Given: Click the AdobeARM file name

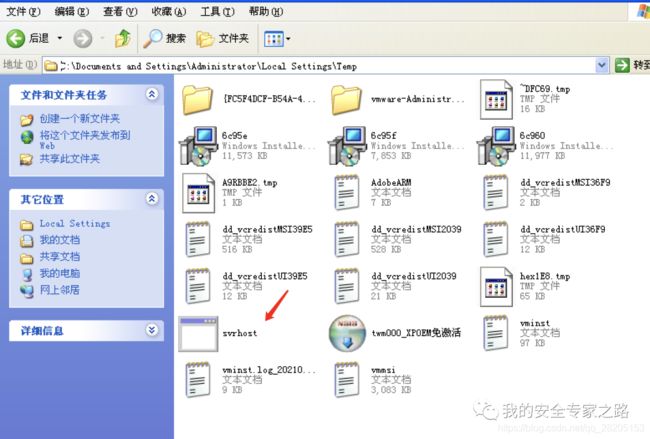Looking at the screenshot, I should [x=391, y=182].
